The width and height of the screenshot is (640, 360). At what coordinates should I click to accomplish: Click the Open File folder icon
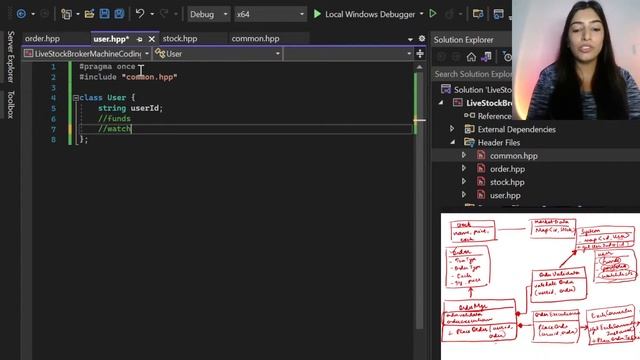pos(89,14)
